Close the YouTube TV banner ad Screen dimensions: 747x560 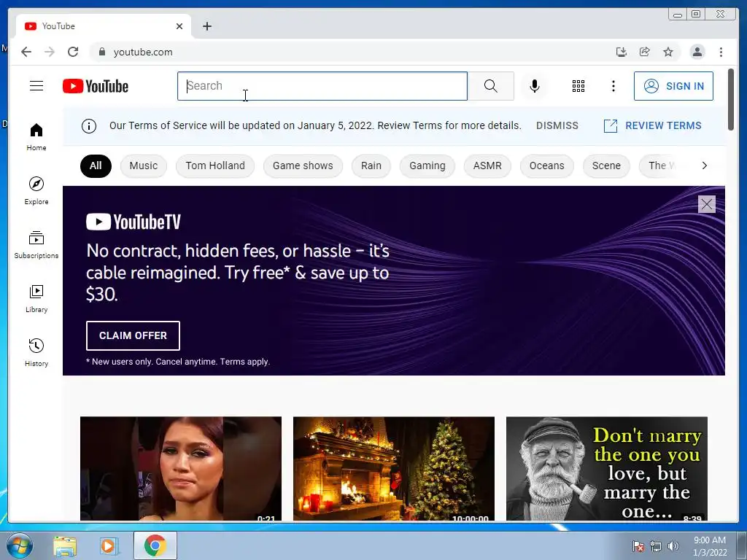tap(706, 204)
